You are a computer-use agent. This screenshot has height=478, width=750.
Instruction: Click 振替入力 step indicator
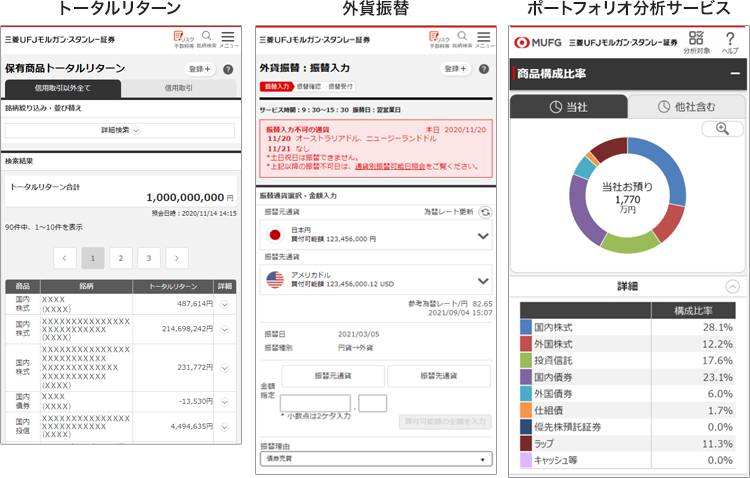(277, 87)
